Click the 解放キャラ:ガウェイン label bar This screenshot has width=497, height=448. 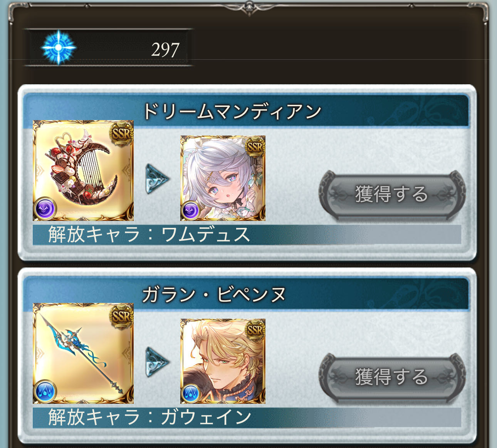tap(247, 417)
